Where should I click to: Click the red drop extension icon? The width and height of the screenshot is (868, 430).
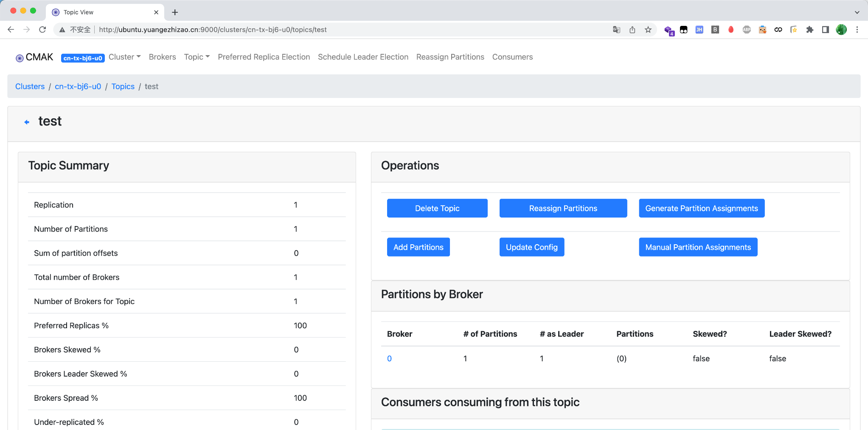point(731,30)
